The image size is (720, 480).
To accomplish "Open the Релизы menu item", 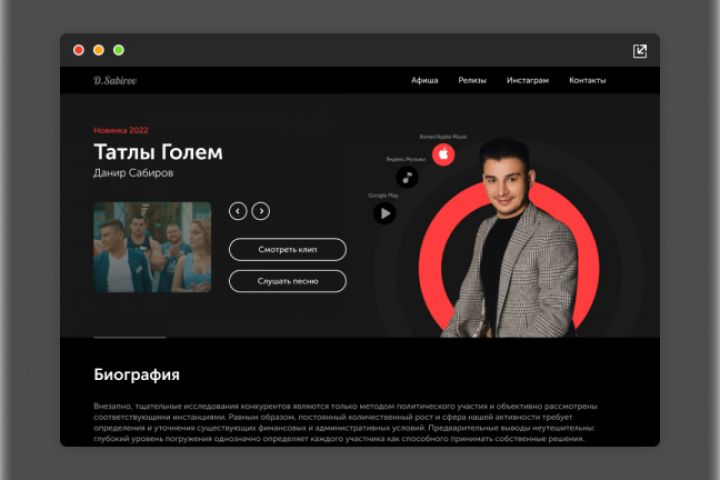I will [472, 80].
